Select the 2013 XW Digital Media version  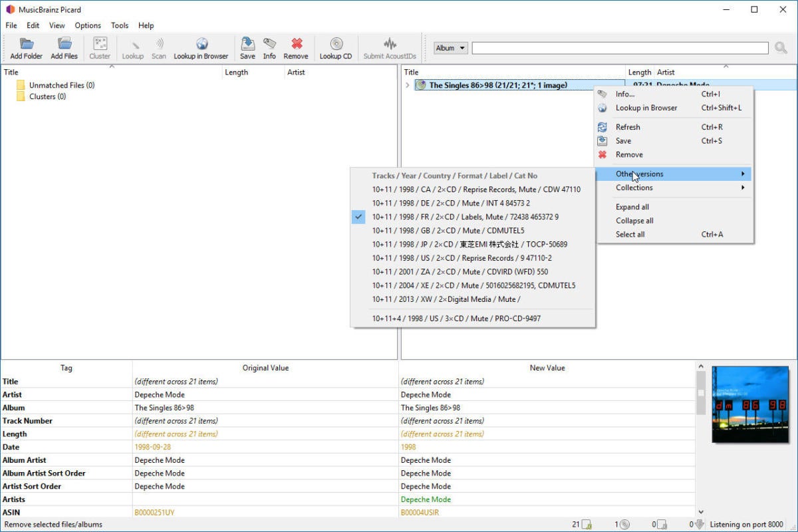click(473, 299)
